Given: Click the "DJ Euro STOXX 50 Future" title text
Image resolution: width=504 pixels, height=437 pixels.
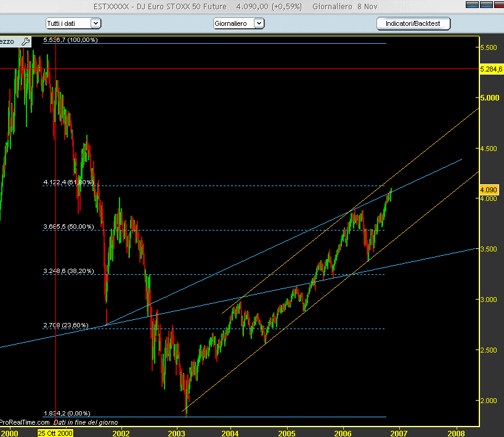Looking at the screenshot, I should (x=182, y=6).
